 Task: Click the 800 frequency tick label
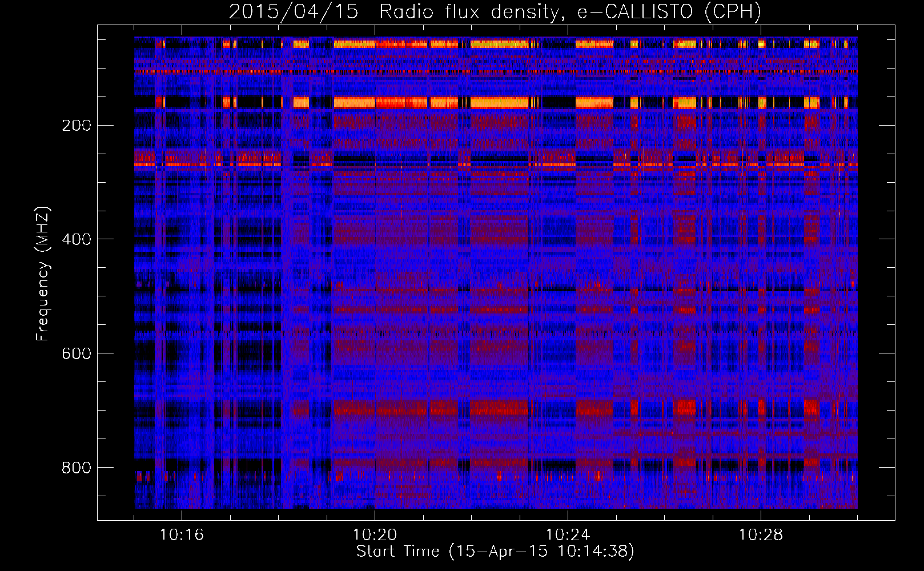pyautogui.click(x=77, y=468)
